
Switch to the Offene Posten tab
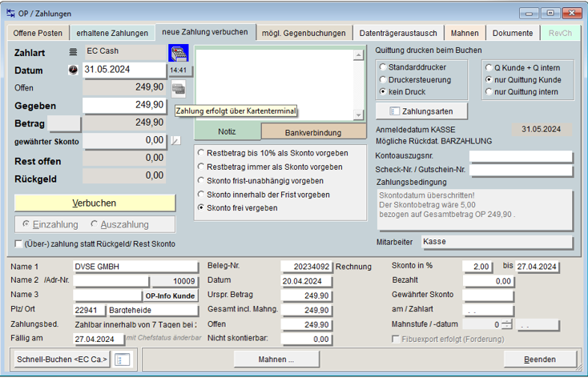click(x=38, y=33)
